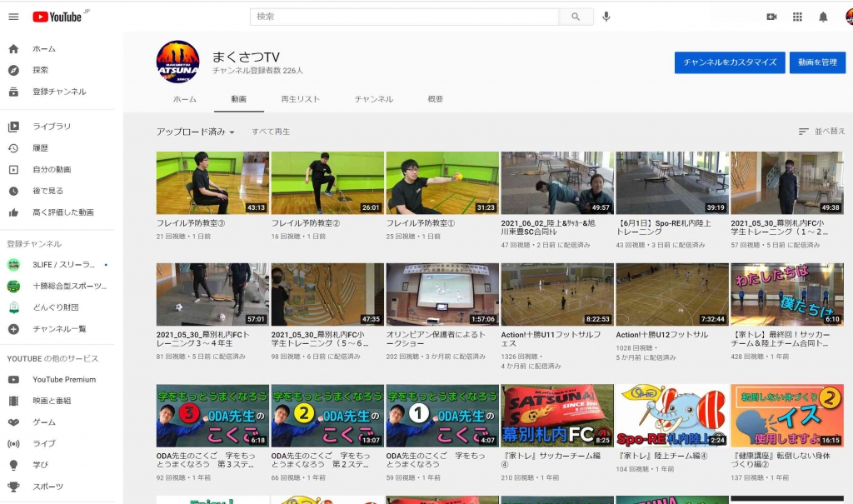Open the 並べ替え sort menu
This screenshot has height=504, width=853.
click(x=821, y=132)
